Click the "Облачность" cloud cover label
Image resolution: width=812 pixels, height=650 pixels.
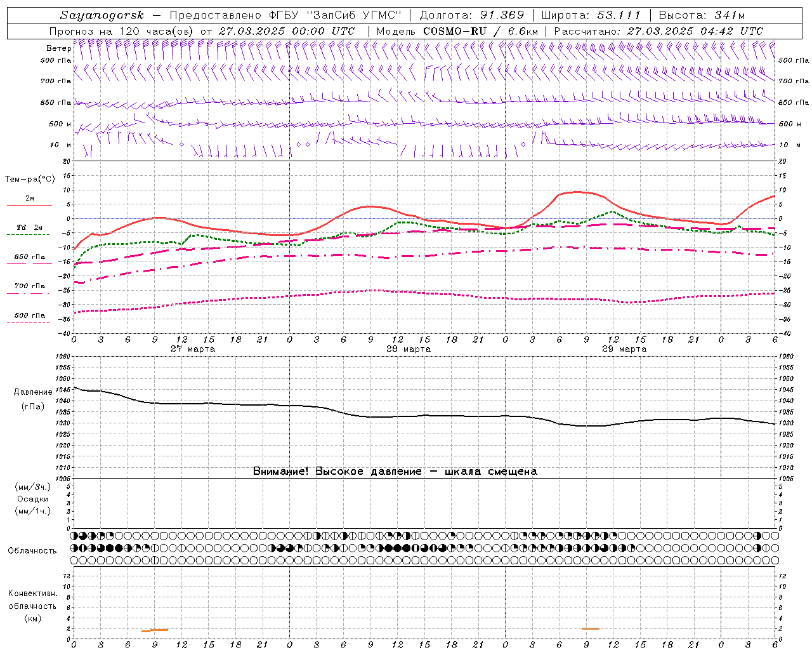(x=32, y=551)
